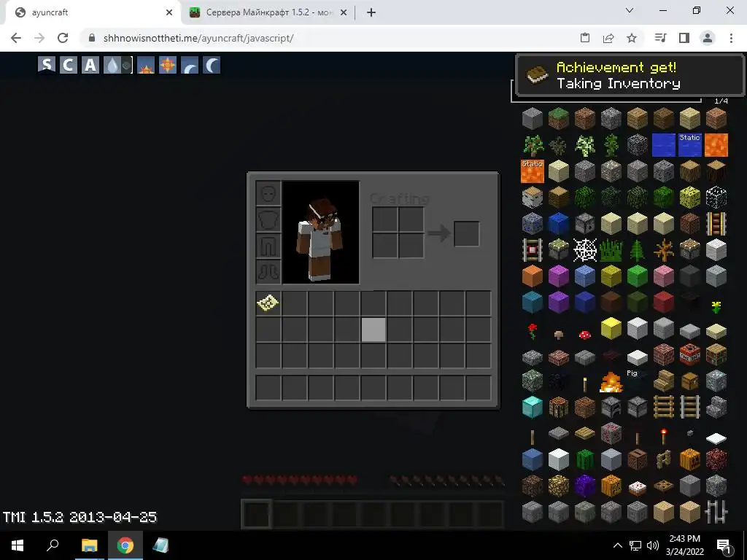Switch to Survival mode with S button

[46, 65]
